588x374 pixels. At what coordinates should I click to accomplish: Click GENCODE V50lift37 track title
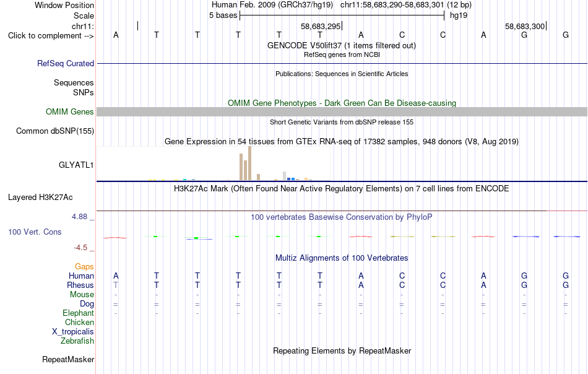pyautogui.click(x=341, y=45)
